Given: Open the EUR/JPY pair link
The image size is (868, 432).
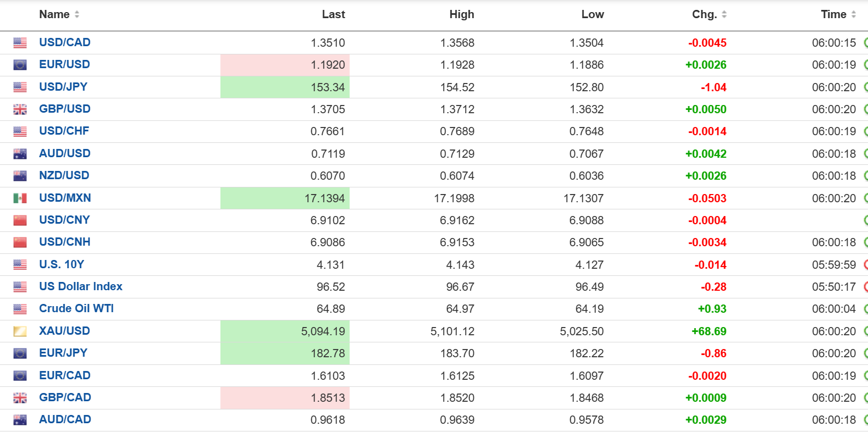Looking at the screenshot, I should coord(63,353).
